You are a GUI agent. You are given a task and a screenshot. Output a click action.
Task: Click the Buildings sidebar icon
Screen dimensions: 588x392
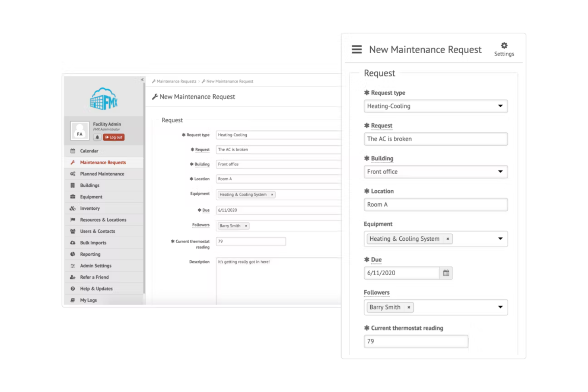tap(73, 185)
